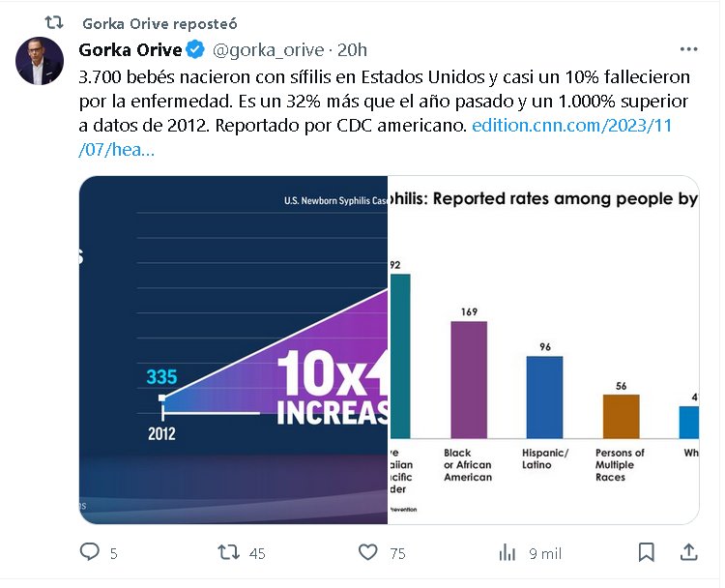The height and width of the screenshot is (588, 725).
Task: Click the repost indicator icon above the avatar
Action: tap(55, 22)
